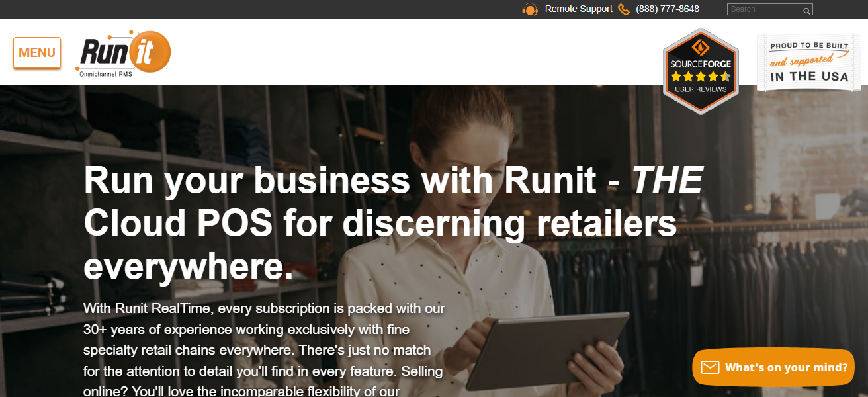The image size is (868, 397).
Task: Click the USER REVIEWS label on the badge
Action: (x=701, y=87)
